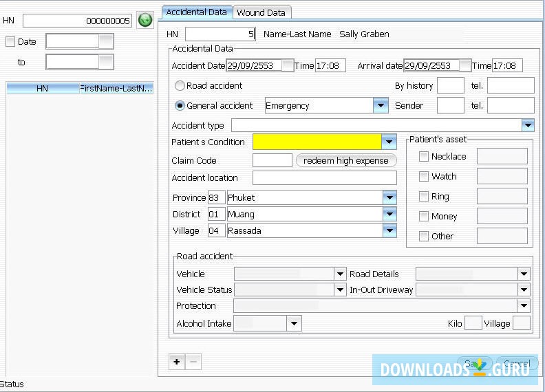Image resolution: width=545 pixels, height=392 pixels.
Task: Expand the yellow Patient's Condition dropdown
Action: pos(389,142)
